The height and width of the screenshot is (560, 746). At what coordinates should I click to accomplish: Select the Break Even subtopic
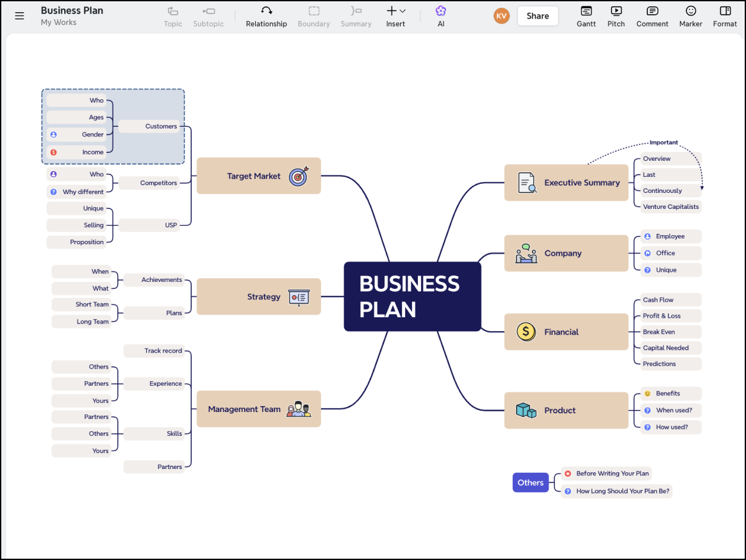tap(671, 332)
